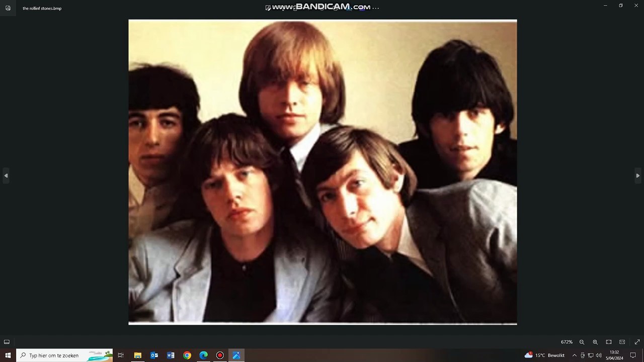Go to the previous image arrow
The image size is (644, 362).
(6, 175)
